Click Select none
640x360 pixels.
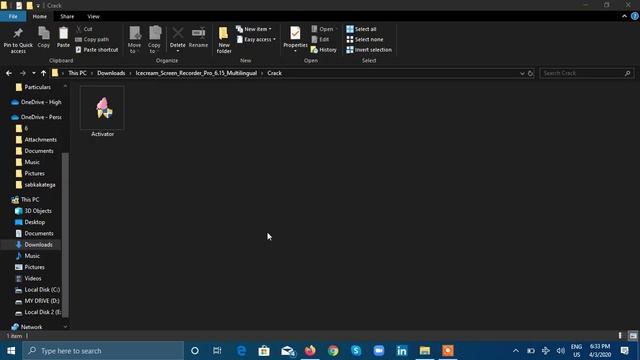pyautogui.click(x=365, y=39)
